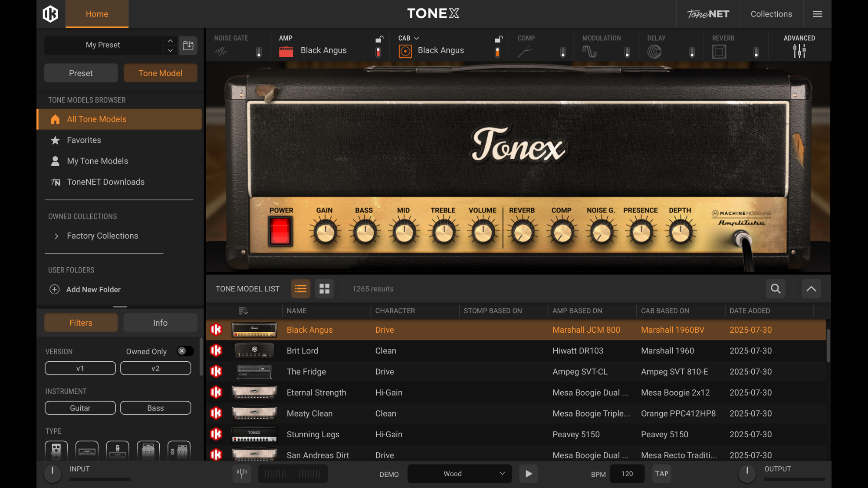Click the BPM 120 field
Image resolution: width=868 pixels, height=488 pixels.
(627, 474)
